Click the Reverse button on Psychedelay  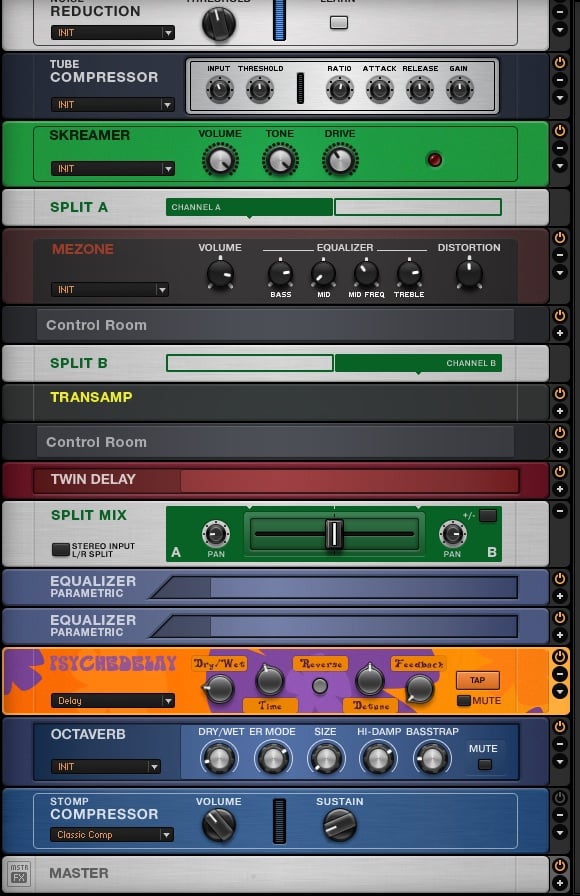(320, 685)
